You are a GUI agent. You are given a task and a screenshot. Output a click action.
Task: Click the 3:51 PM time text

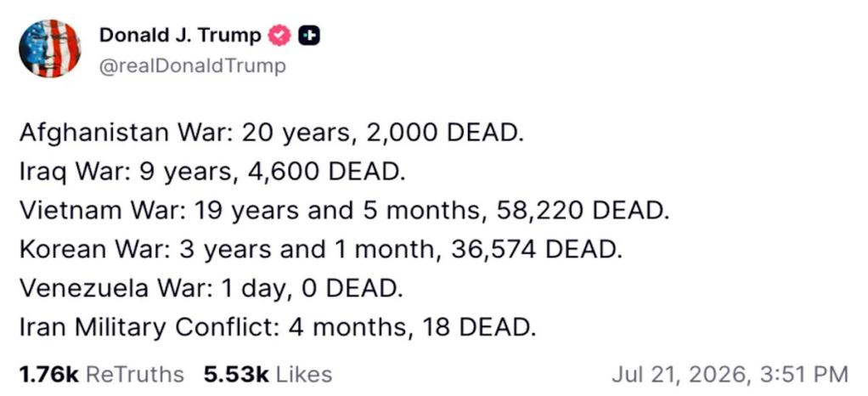tap(800, 375)
